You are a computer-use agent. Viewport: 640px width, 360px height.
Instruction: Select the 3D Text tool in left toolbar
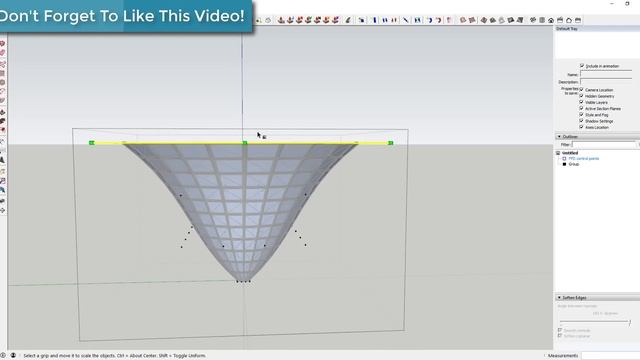pyautogui.click(x=2, y=160)
